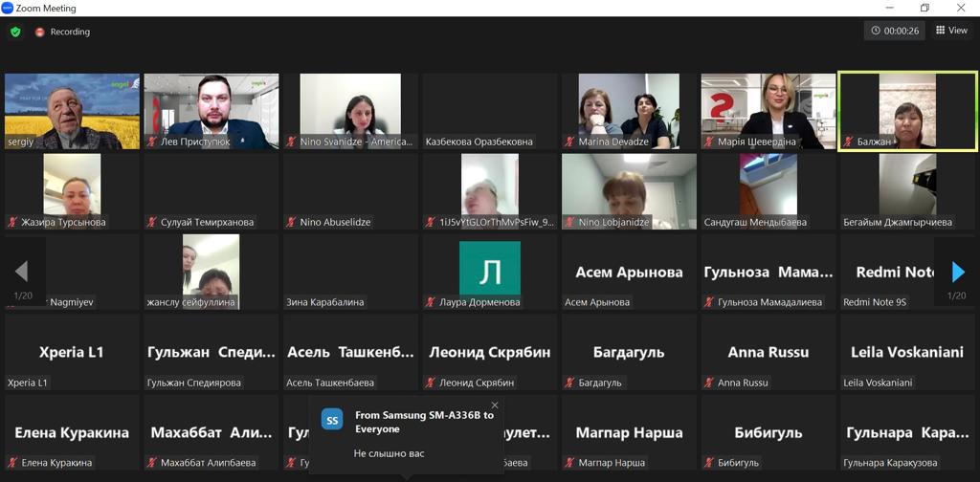Viewport: 980px width, 482px height.
Task: Select the Махаббат Алипбаева tile
Action: coord(212,432)
